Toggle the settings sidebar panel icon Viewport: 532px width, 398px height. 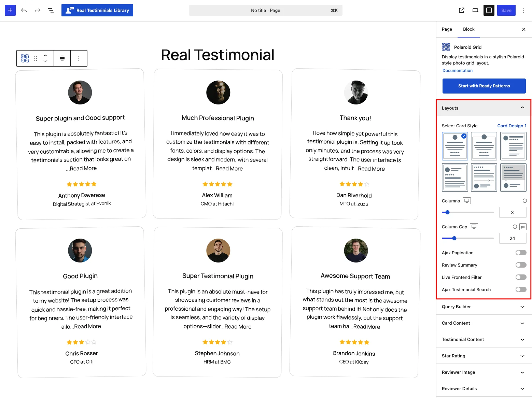point(489,10)
